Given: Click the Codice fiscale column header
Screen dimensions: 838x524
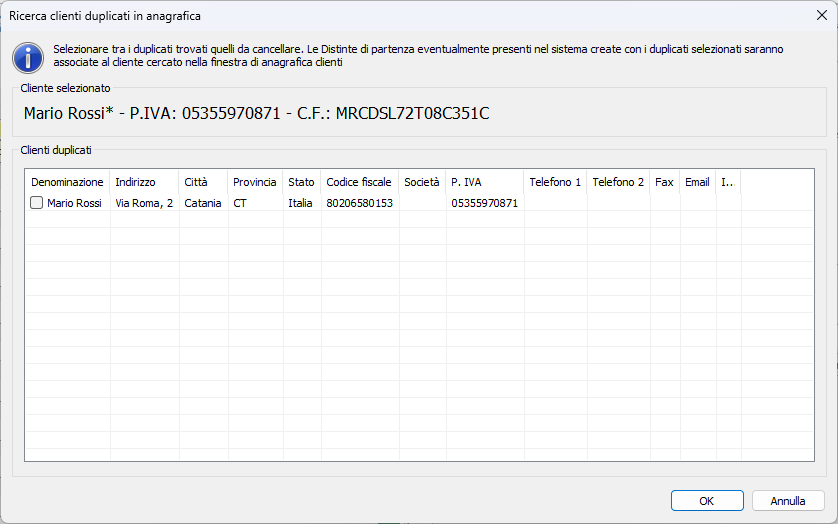Looking at the screenshot, I should point(359,182).
